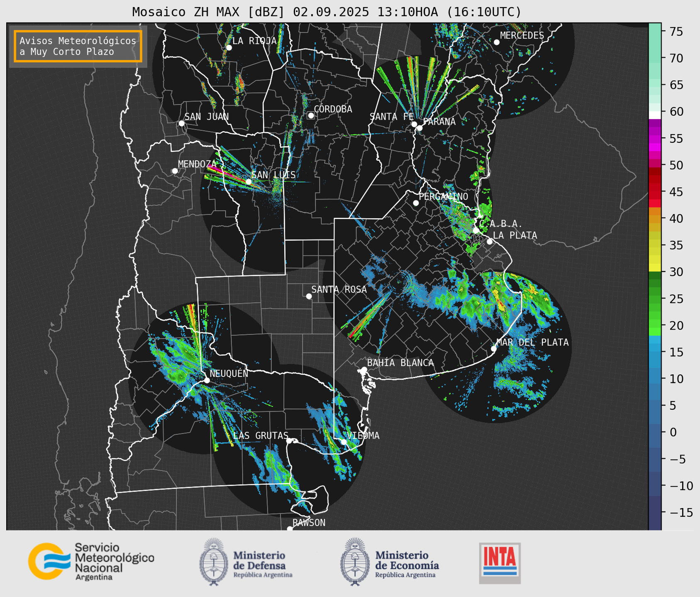Screen dimensions: 700x597
Task: Click the Las Grutas city marker dot
Action: [289, 441]
